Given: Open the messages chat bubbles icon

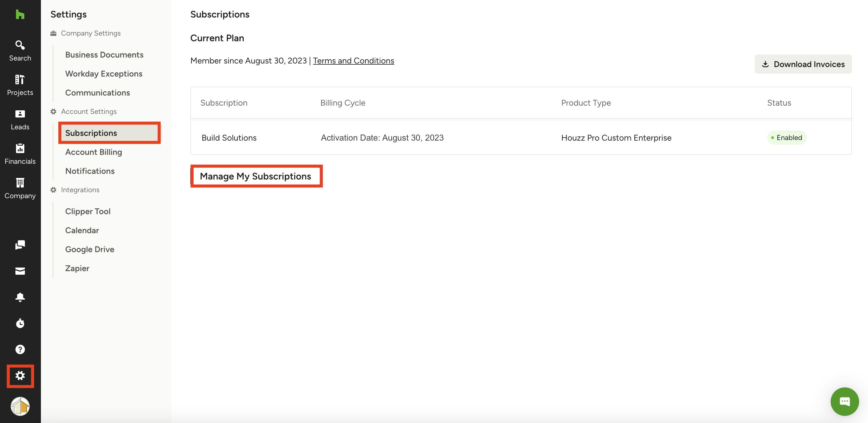Looking at the screenshot, I should (20, 245).
